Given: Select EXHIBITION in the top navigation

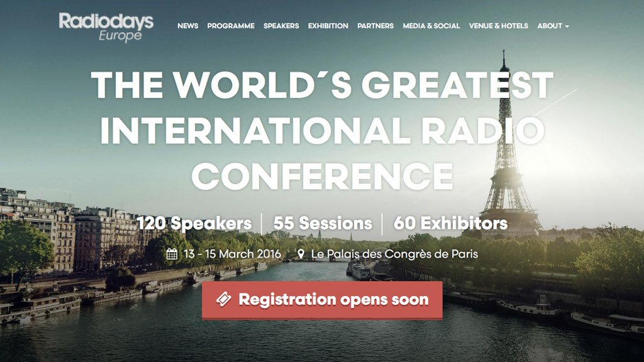Looking at the screenshot, I should [x=328, y=26].
